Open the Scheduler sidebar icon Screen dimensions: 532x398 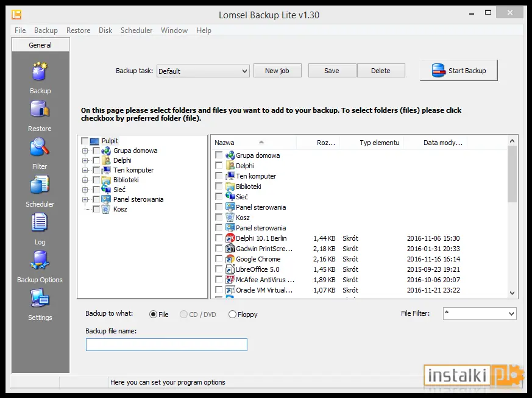point(40,185)
